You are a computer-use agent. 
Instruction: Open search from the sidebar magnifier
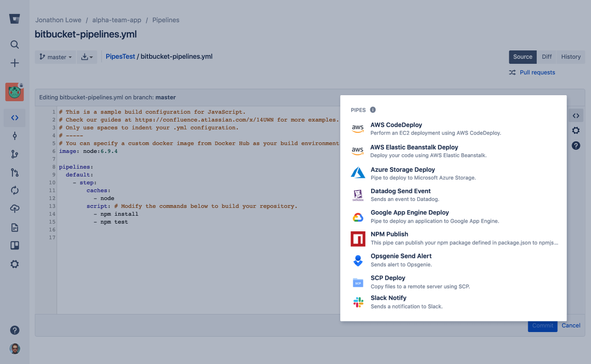coord(14,44)
